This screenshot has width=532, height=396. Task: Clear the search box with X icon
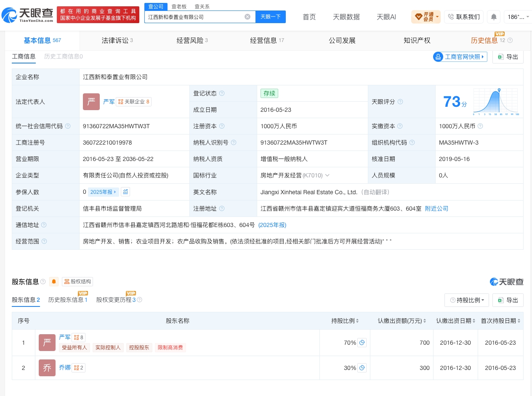coord(247,17)
